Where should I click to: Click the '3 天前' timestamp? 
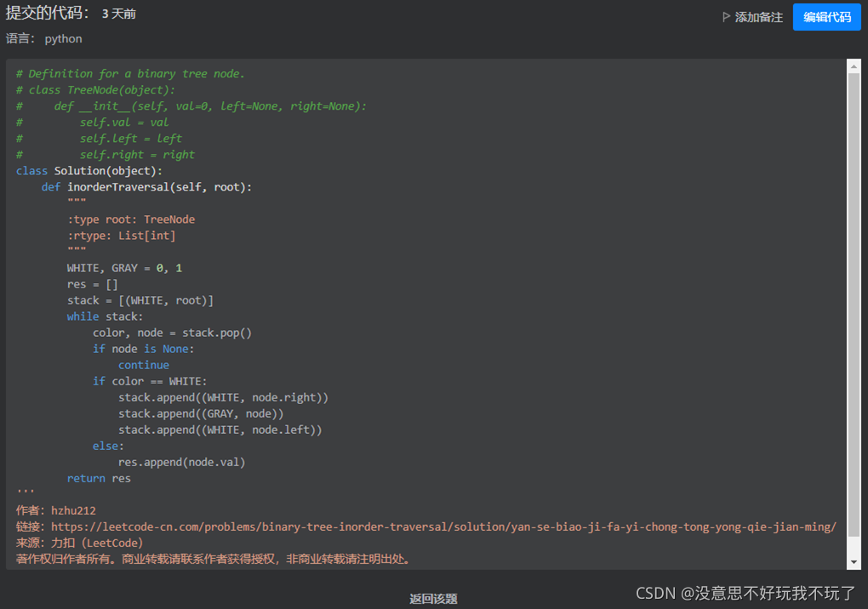pyautogui.click(x=119, y=14)
